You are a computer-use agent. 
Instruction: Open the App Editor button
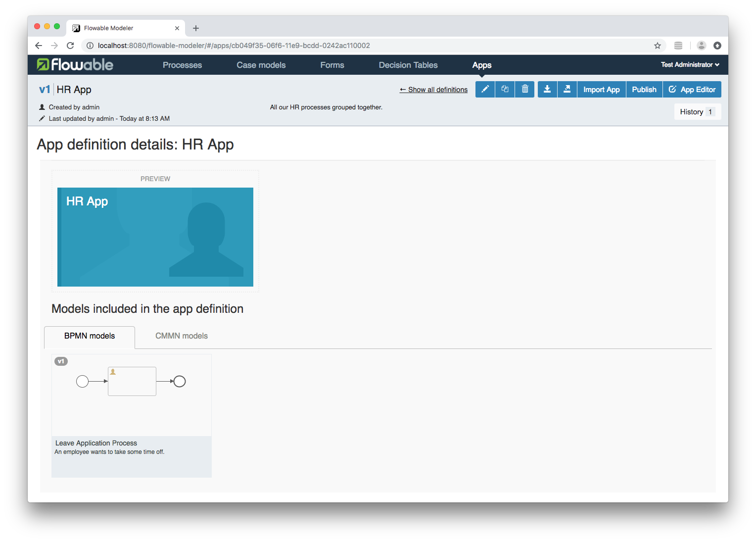click(692, 90)
